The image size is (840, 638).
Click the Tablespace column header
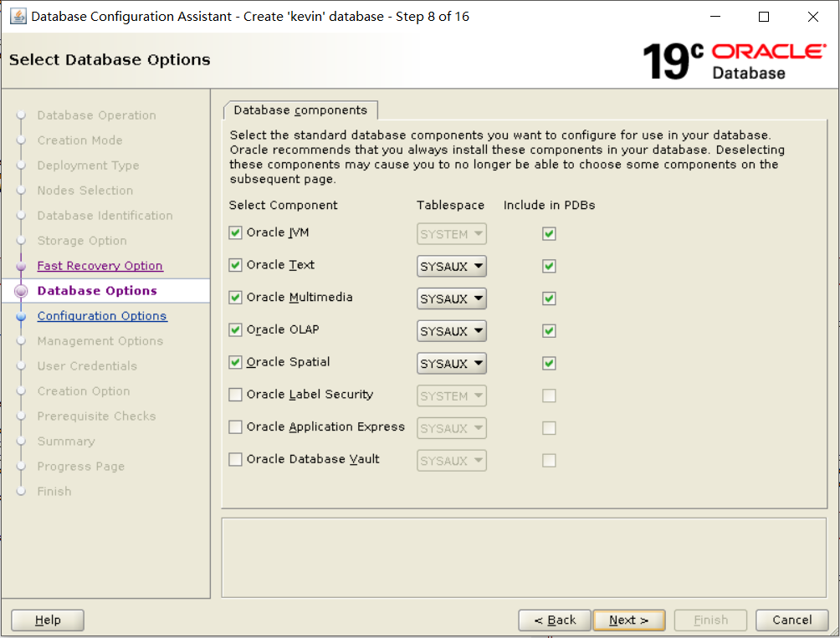[450, 205]
